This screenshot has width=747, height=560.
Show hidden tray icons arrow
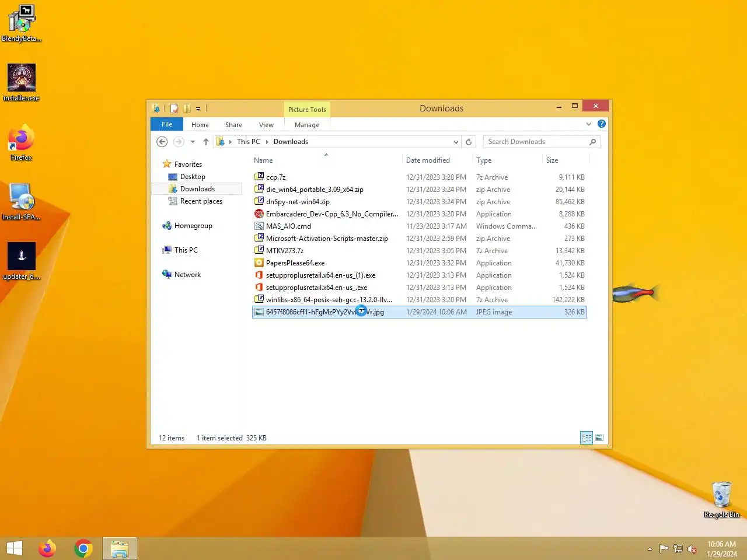point(650,549)
